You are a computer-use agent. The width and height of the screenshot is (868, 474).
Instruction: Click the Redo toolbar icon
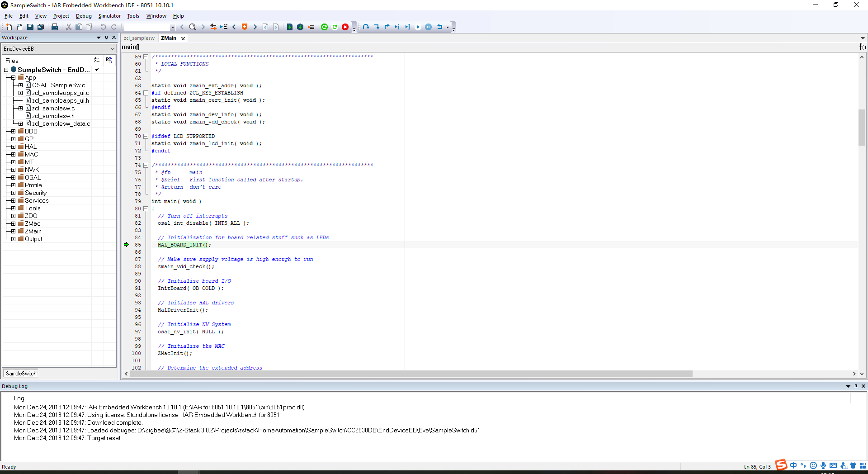[114, 27]
